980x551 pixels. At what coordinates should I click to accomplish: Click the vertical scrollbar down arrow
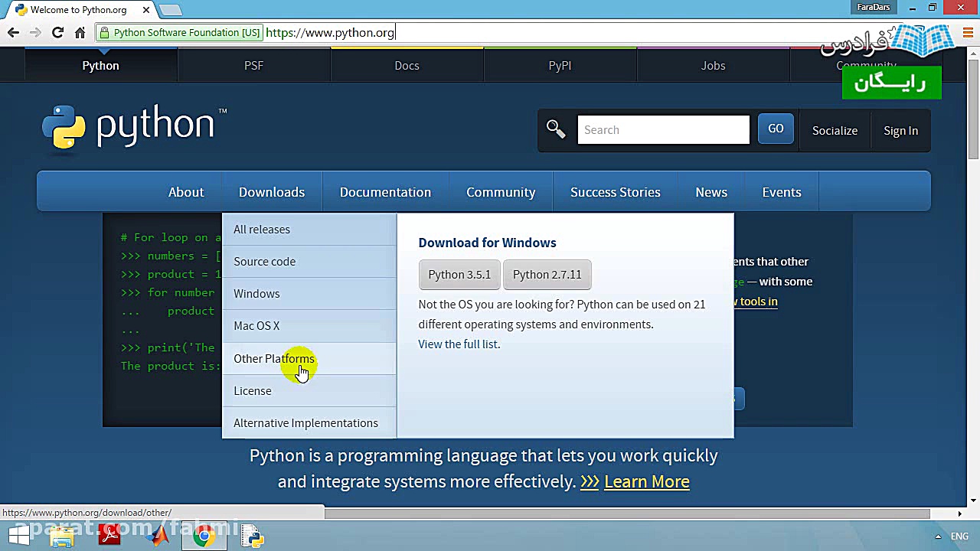coord(974,500)
